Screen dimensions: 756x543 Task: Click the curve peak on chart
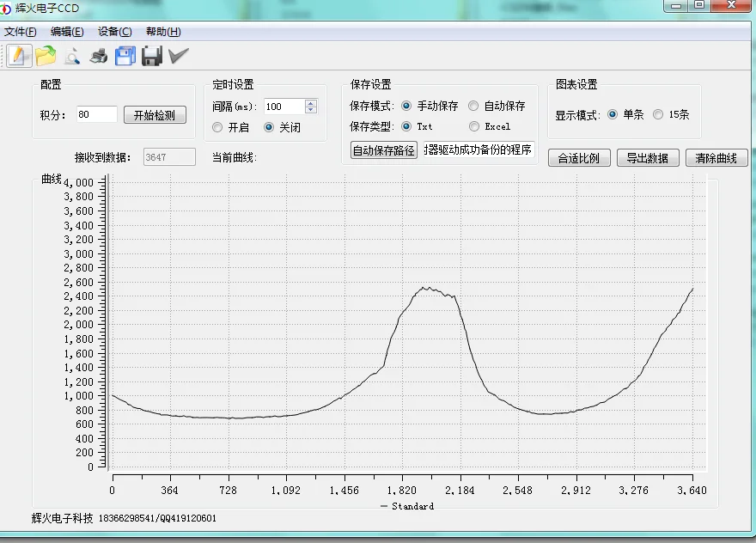[424, 288]
